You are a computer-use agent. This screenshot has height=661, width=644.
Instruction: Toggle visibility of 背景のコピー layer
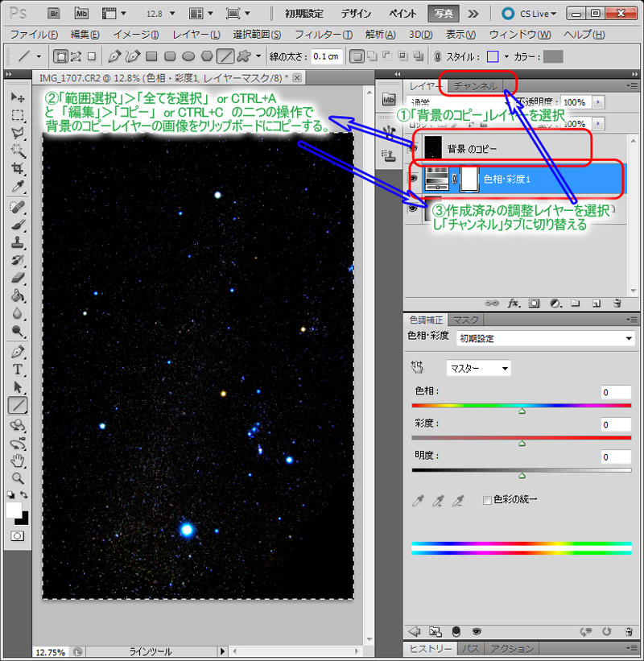tap(413, 148)
